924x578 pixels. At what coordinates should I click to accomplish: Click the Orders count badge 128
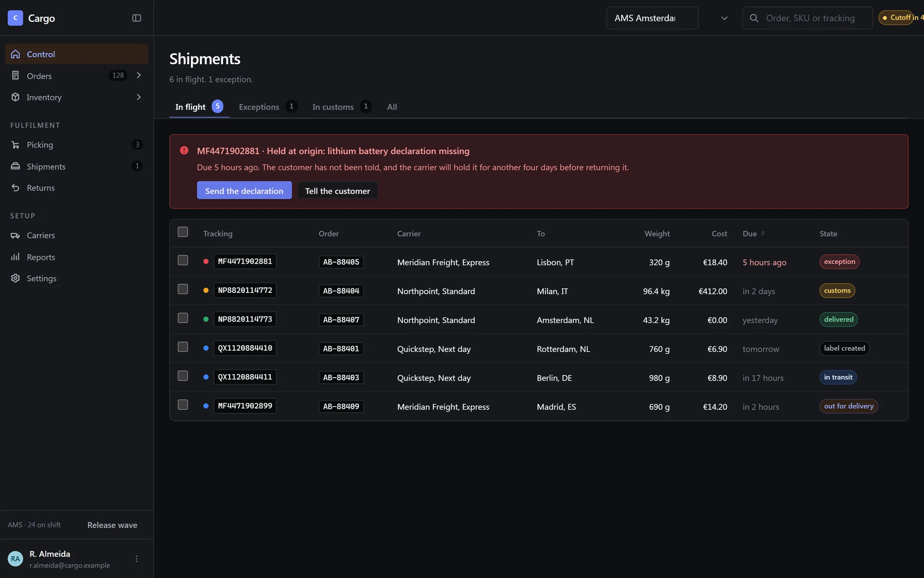coord(118,75)
